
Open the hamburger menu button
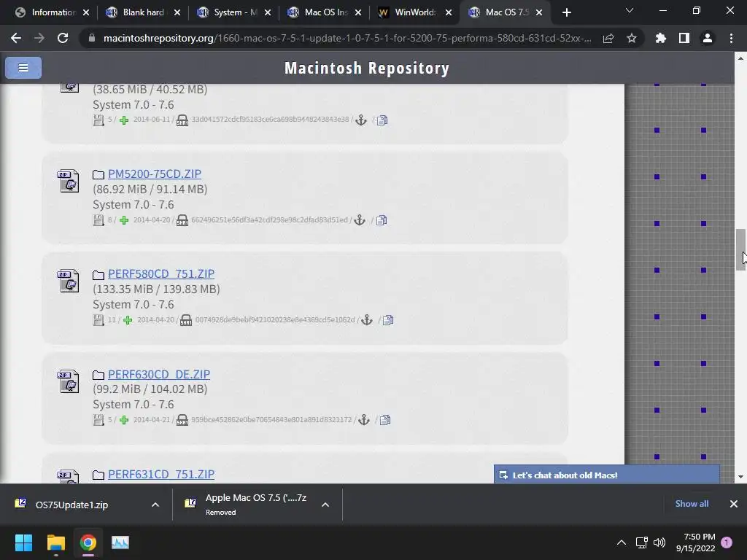tap(23, 68)
